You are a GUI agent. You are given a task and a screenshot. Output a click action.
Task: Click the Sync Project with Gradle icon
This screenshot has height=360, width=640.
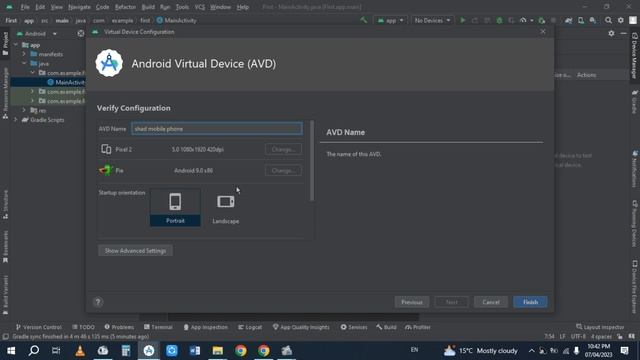tap(569, 20)
